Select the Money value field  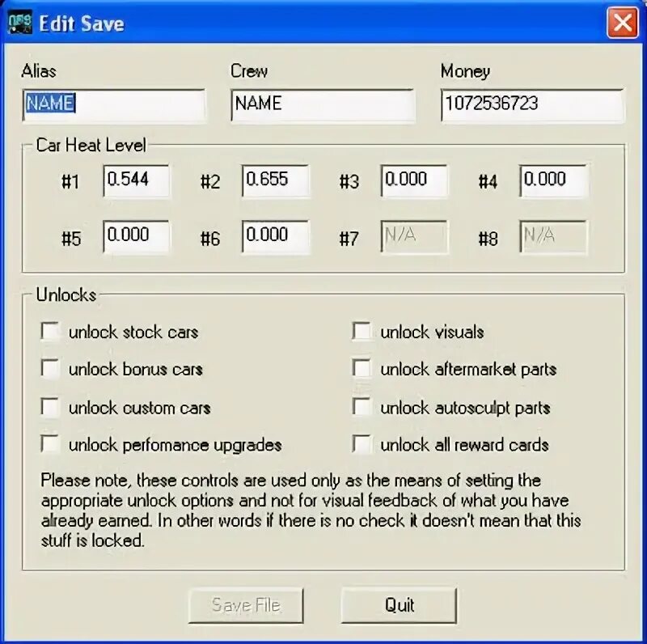coord(533,105)
